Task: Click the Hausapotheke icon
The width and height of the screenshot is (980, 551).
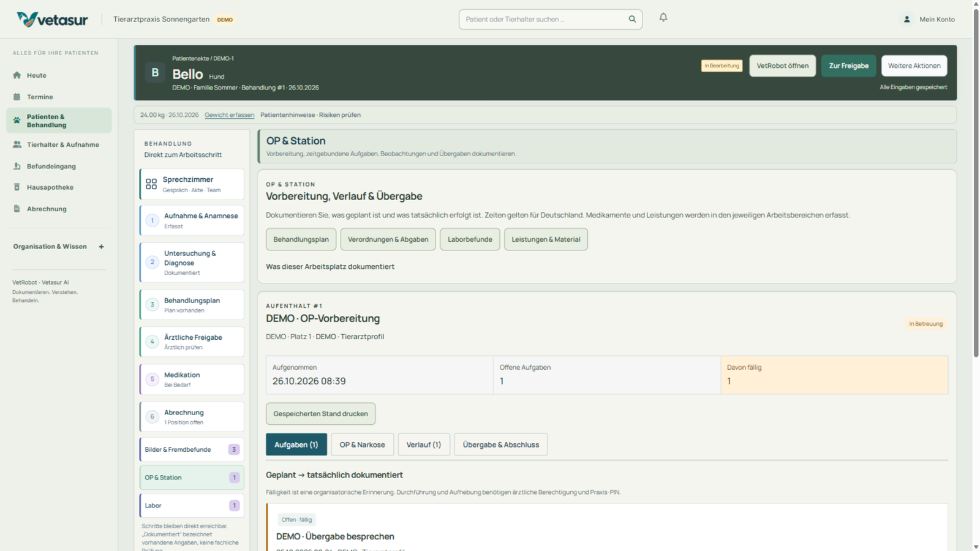Action: coord(17,187)
